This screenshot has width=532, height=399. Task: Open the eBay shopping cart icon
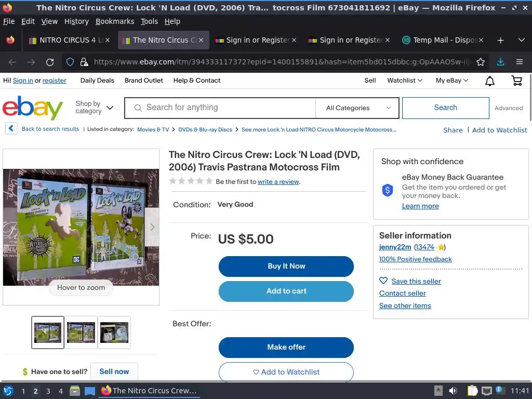click(x=517, y=81)
